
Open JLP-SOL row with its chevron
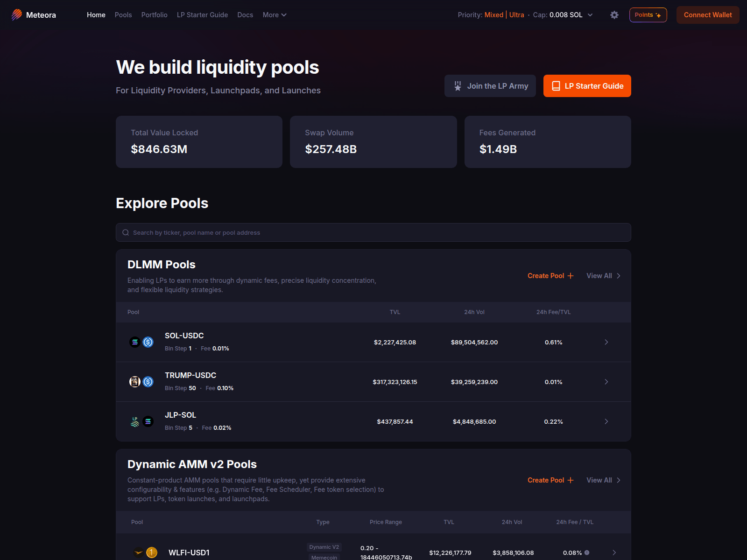pos(606,421)
